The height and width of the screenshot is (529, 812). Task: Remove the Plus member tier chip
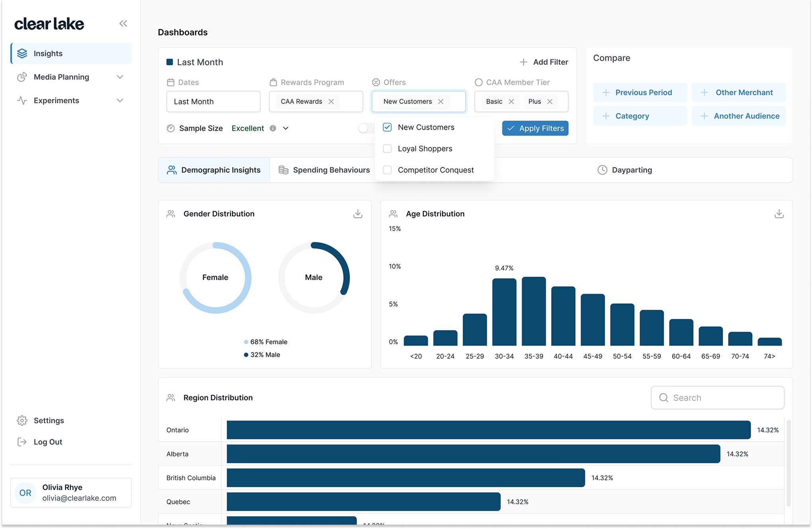pyautogui.click(x=550, y=102)
